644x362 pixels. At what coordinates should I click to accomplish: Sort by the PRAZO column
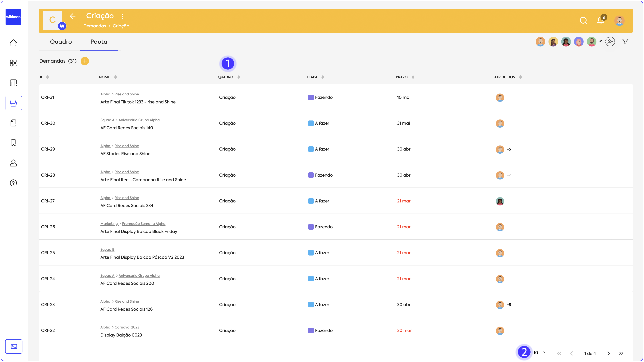413,77
